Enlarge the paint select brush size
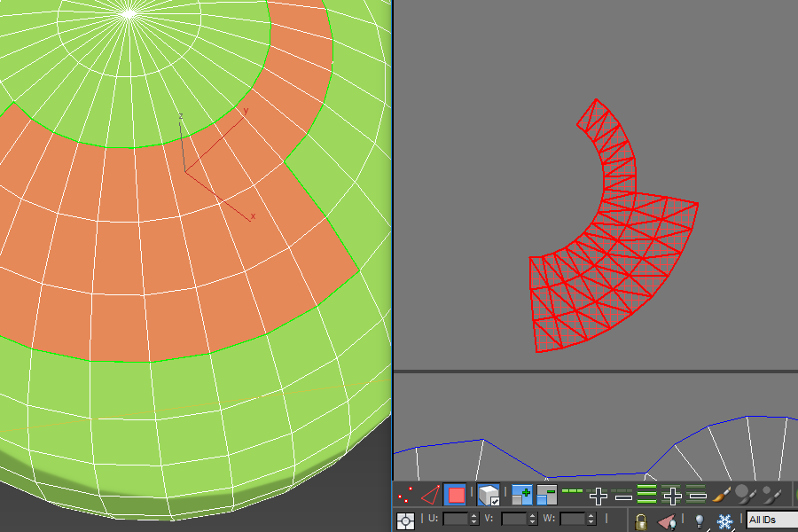This screenshot has height=532, width=798. point(745,495)
